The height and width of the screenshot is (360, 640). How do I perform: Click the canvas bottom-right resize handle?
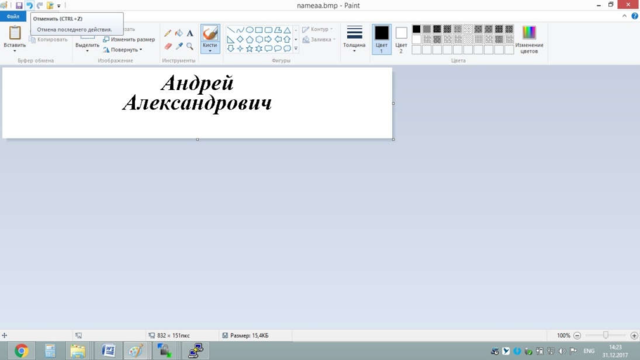pyautogui.click(x=393, y=140)
